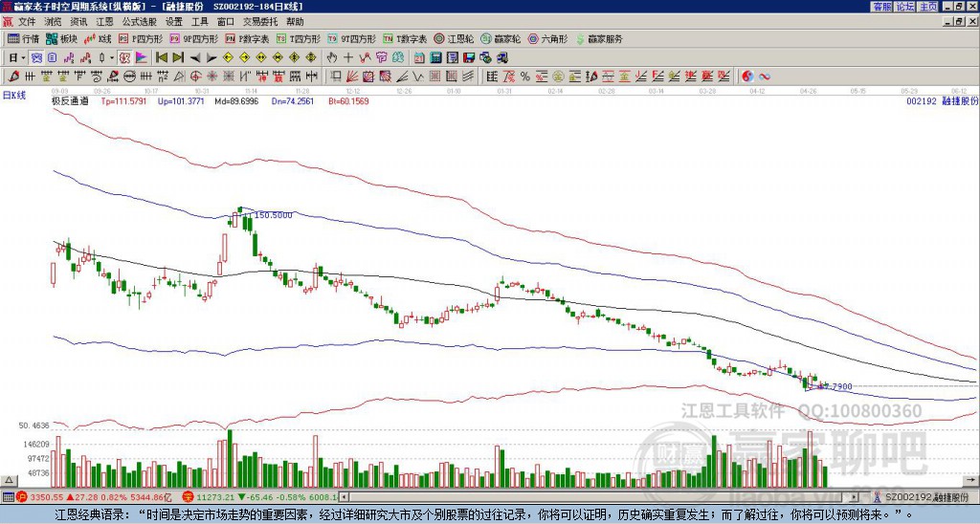Click the Bt=60.1569 value
This screenshot has height=524, width=980.
pos(348,100)
